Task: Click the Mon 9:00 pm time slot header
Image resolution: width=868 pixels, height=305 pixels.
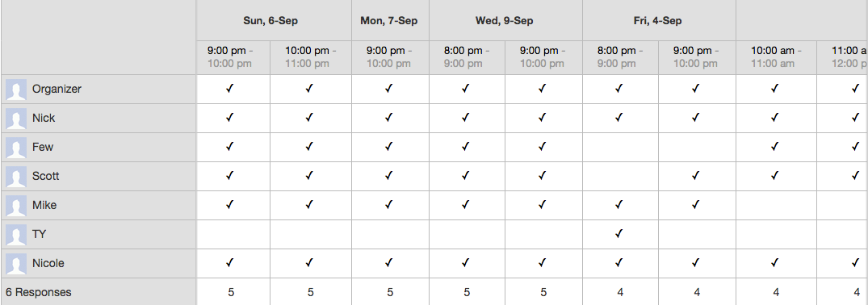Action: [390, 57]
